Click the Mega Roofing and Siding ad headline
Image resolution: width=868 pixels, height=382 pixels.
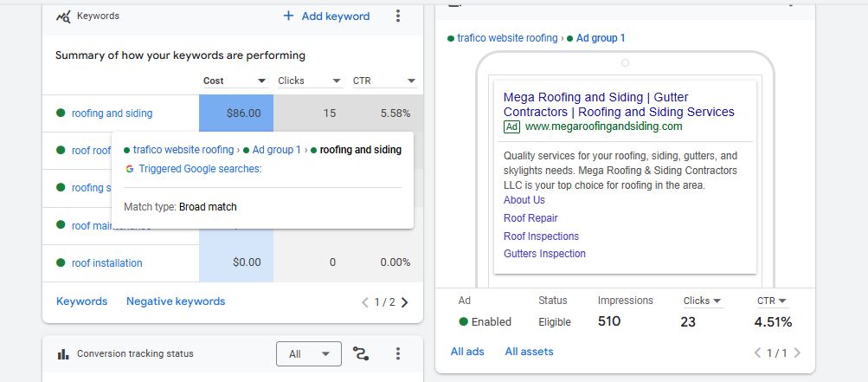(618, 105)
